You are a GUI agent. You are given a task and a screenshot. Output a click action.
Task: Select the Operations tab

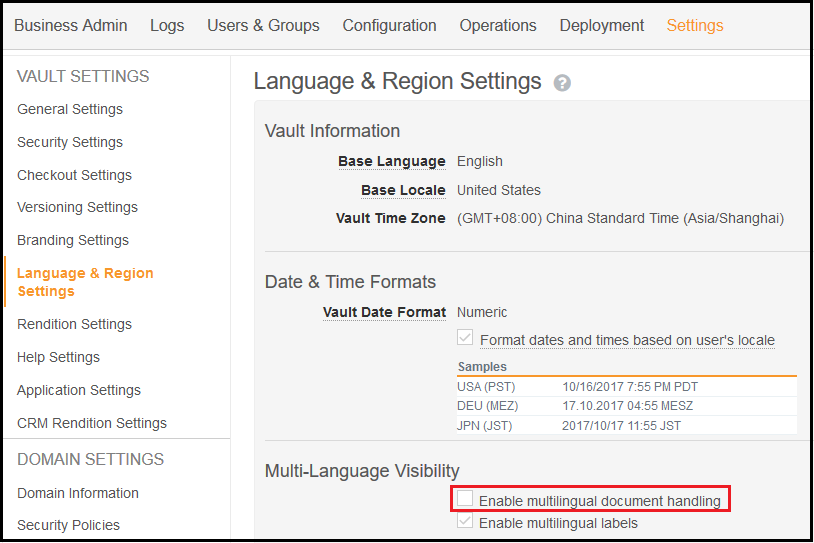tap(498, 26)
